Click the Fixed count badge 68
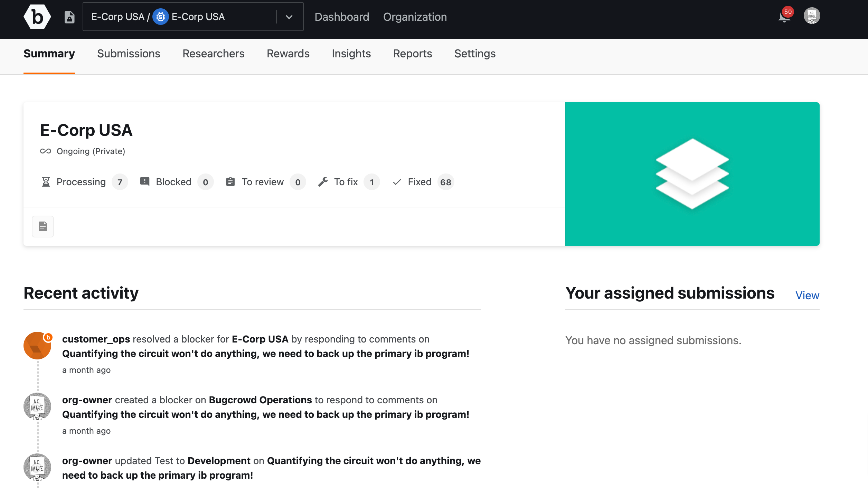Screen dimensions: 868x488 pos(446,182)
